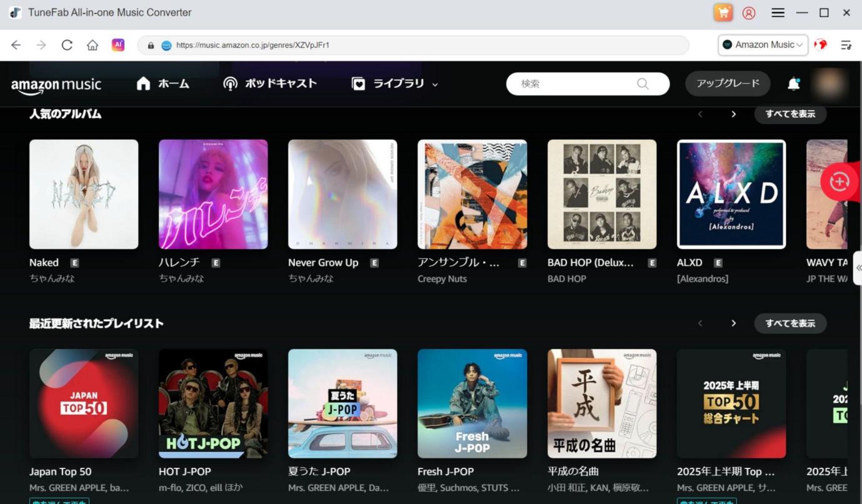This screenshot has width=862, height=504.
Task: Click the 平成の名曲 title text
Action: (x=573, y=472)
